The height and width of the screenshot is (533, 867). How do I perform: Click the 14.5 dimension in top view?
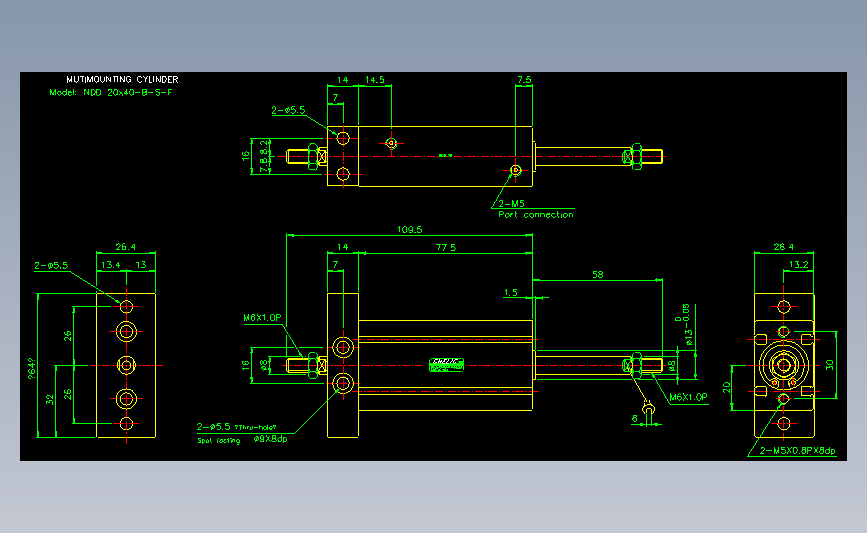(x=374, y=80)
